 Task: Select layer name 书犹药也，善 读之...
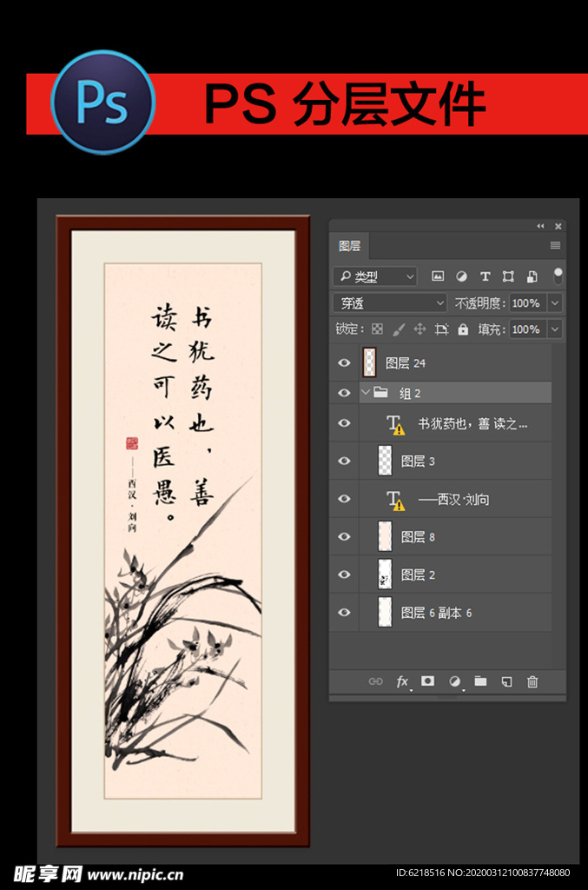tap(472, 424)
